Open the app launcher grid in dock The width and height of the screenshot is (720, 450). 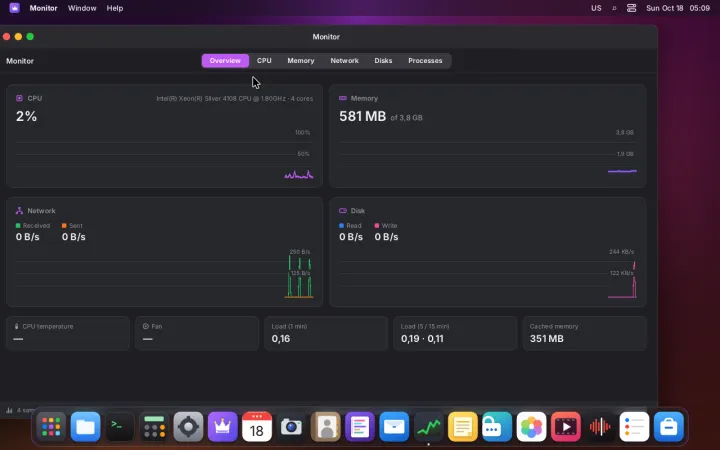tap(51, 427)
